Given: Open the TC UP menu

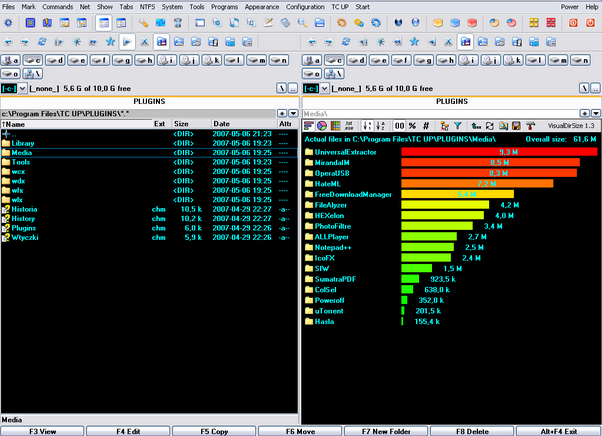Looking at the screenshot, I should [340, 7].
